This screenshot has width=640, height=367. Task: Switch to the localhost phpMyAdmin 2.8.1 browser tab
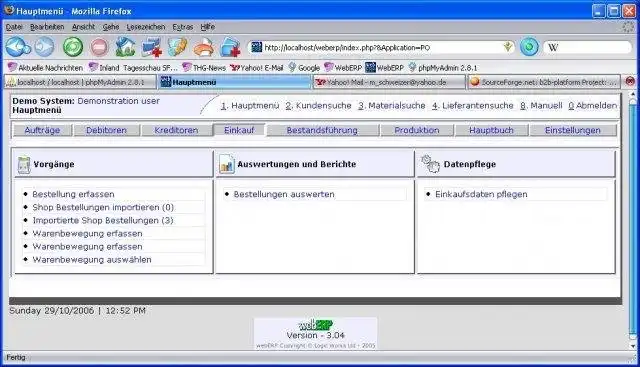(80, 82)
